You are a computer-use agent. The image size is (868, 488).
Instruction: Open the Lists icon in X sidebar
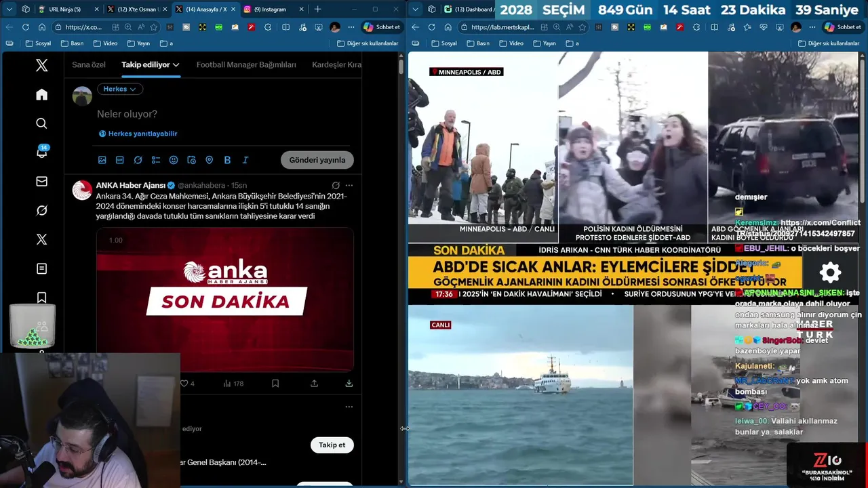click(x=41, y=268)
